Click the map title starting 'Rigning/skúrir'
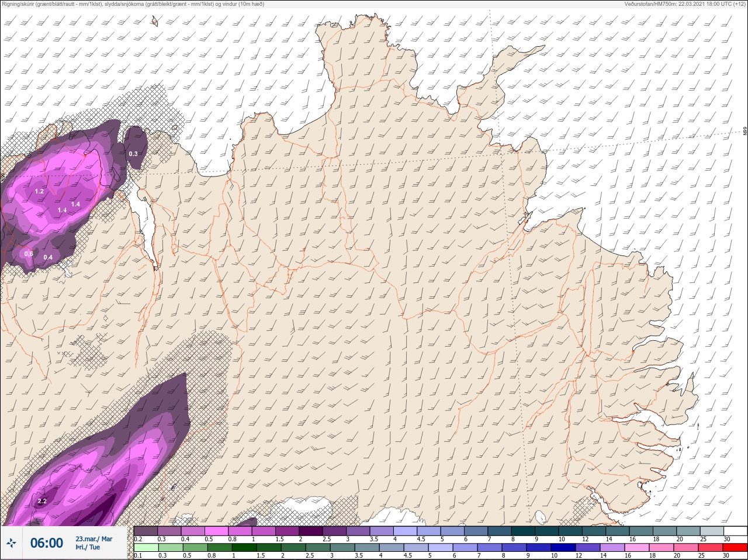The image size is (748, 560). [x=134, y=4]
